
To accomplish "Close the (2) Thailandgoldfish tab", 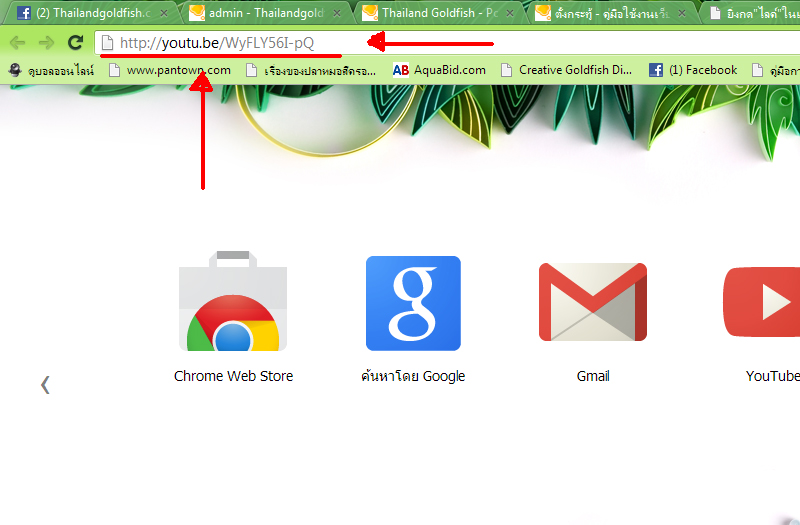I will [x=164, y=13].
